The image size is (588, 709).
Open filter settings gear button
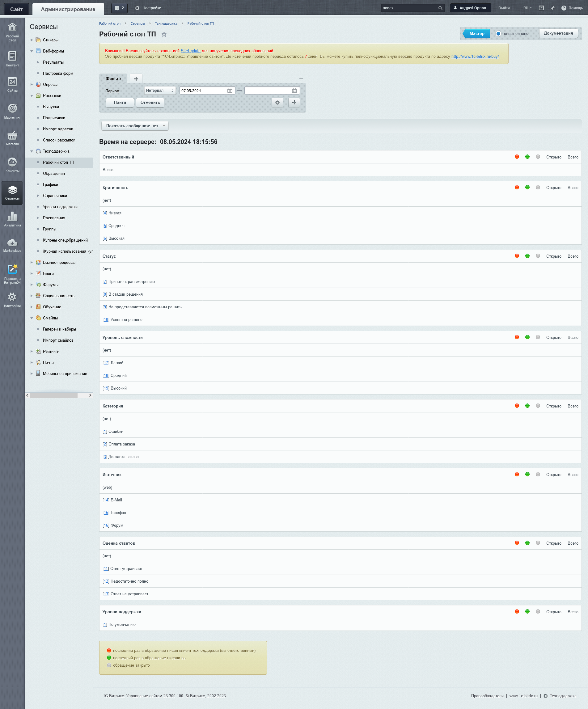pyautogui.click(x=277, y=102)
